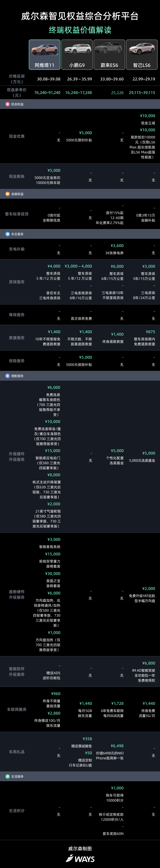The image size is (160, 868).
Task: Click the benefit value 25,226
Action: click(x=117, y=93)
